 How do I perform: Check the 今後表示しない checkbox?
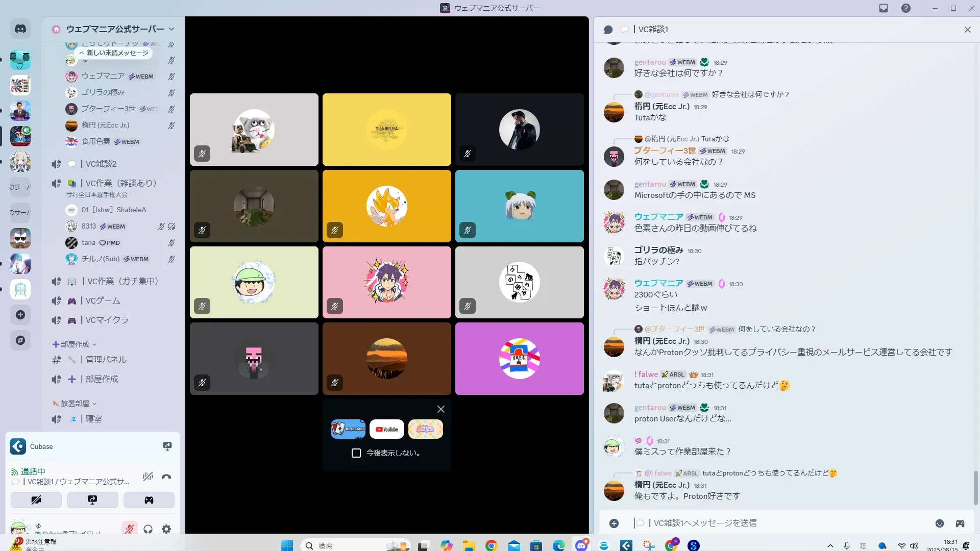click(356, 453)
